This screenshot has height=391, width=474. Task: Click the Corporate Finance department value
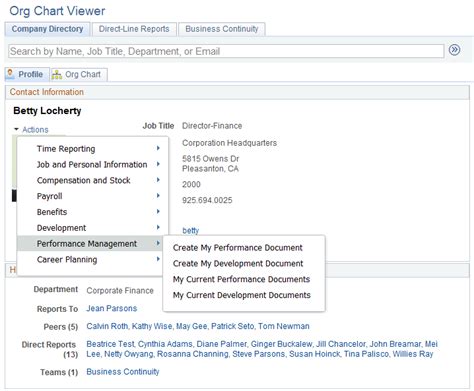(120, 291)
